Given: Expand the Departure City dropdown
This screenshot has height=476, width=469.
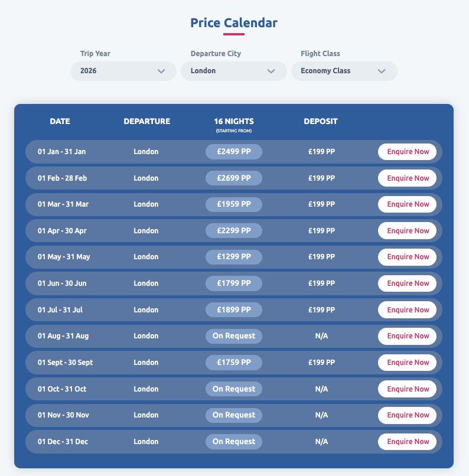Looking at the screenshot, I should click(x=233, y=71).
